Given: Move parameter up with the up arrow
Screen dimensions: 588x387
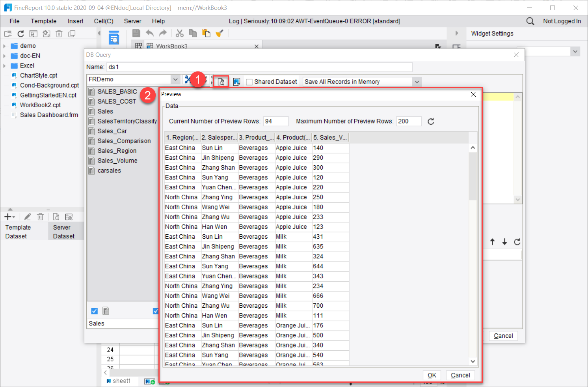Looking at the screenshot, I should click(x=492, y=242).
